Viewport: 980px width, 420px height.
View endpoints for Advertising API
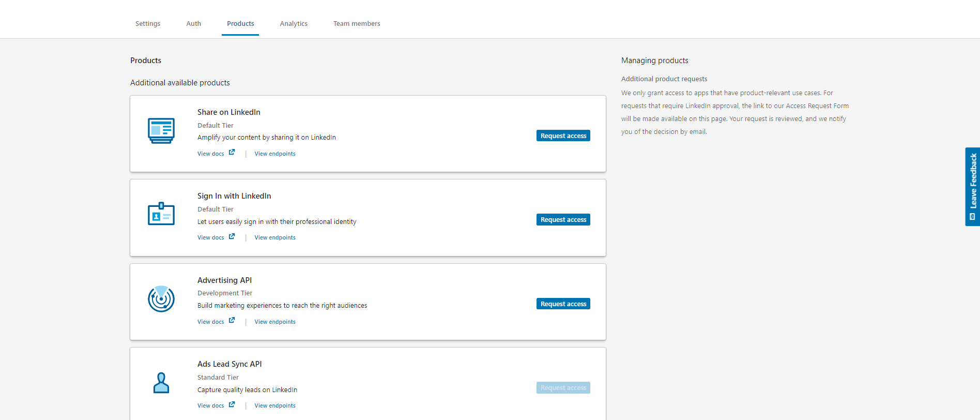(x=275, y=322)
